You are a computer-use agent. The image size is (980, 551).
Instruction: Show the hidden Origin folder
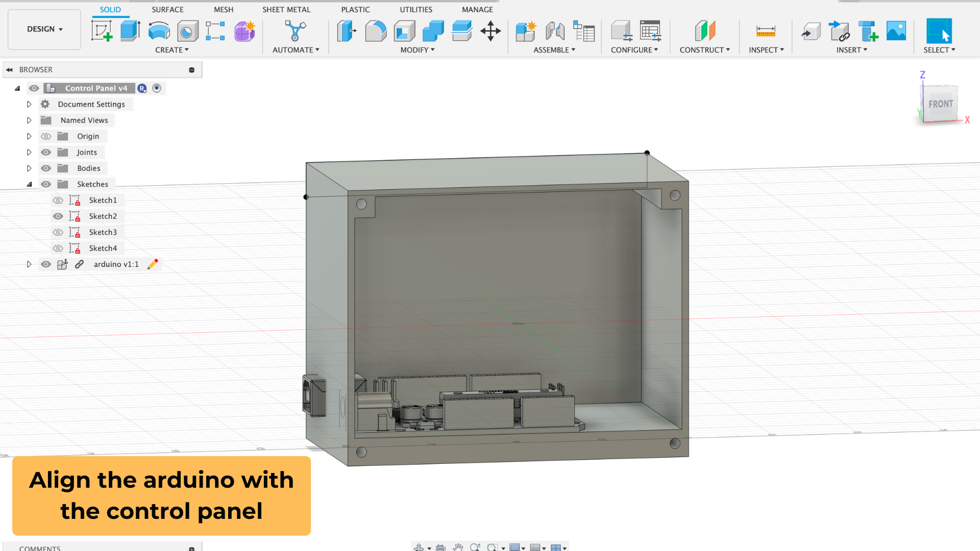(x=46, y=136)
